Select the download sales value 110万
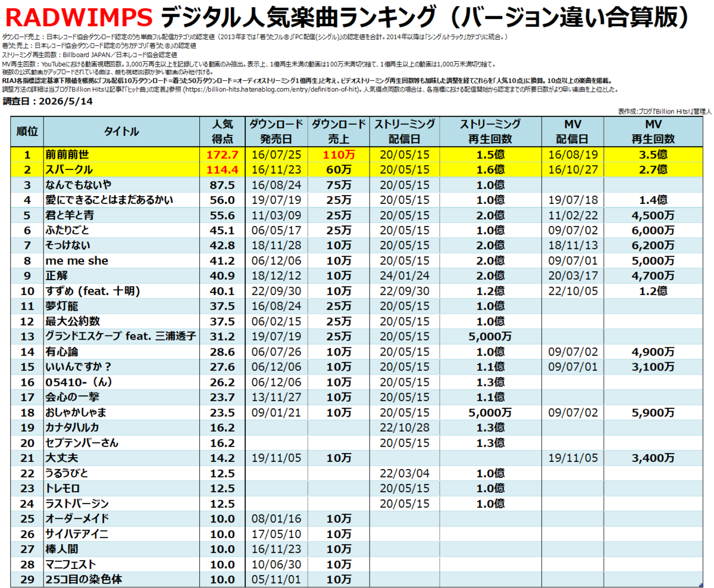This screenshot has height=588, width=714. coord(340,155)
